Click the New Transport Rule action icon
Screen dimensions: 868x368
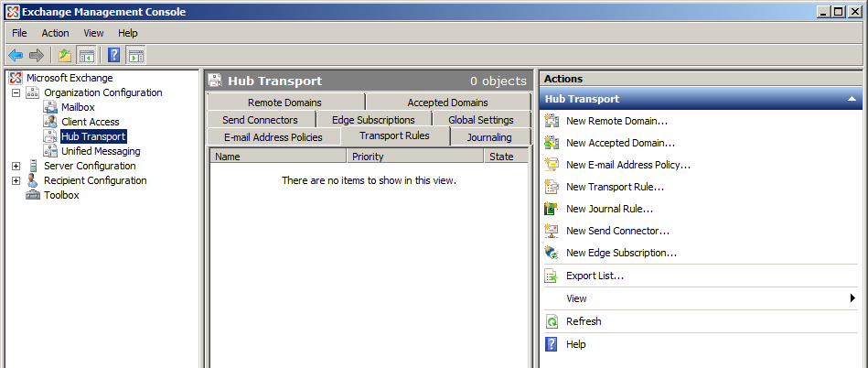click(x=552, y=187)
